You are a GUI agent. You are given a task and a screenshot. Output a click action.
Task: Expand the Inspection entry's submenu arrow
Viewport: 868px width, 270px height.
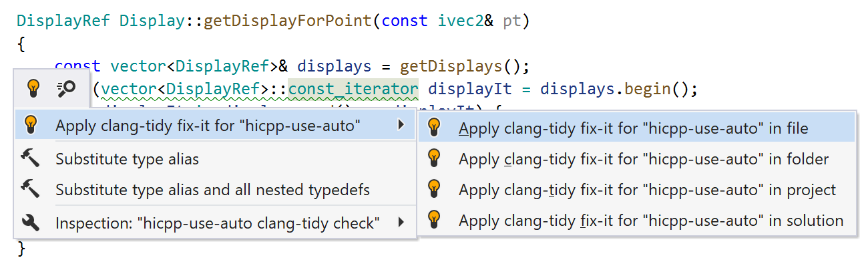point(401,223)
